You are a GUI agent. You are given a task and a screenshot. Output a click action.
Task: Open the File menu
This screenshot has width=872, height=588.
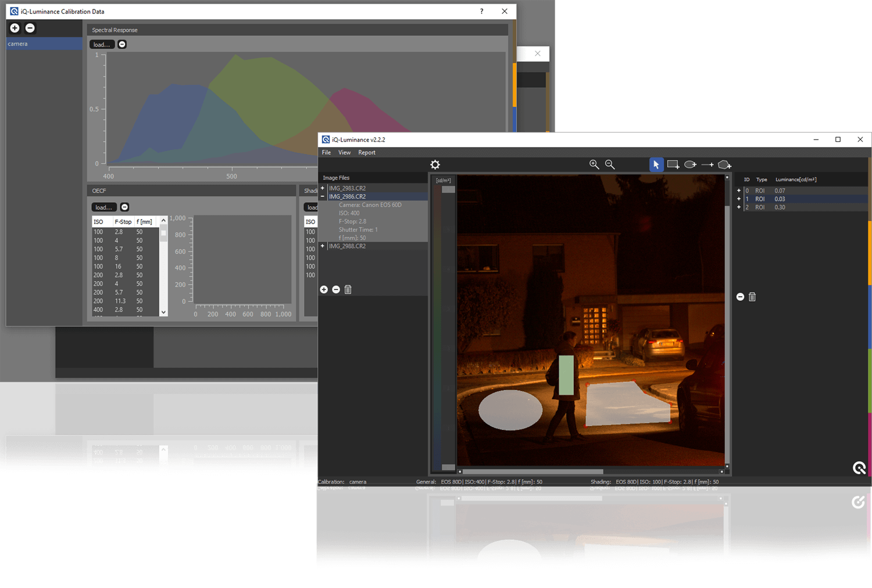pos(326,152)
